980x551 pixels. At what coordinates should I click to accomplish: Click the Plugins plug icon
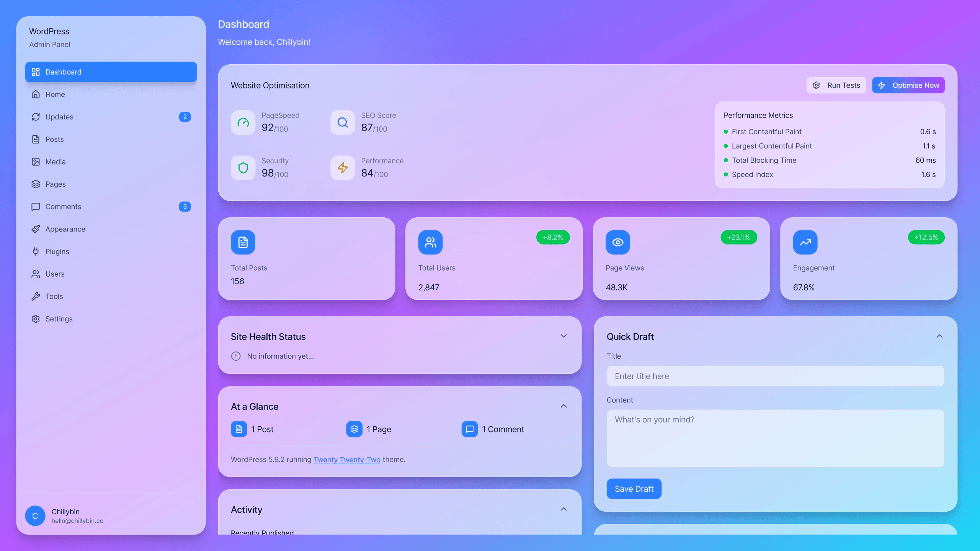click(36, 251)
